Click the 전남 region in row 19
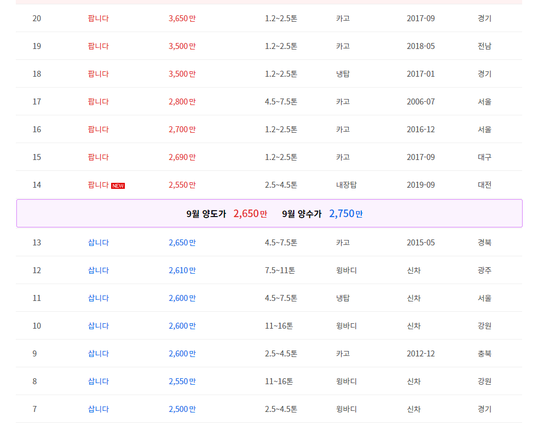The image size is (533, 425). [x=484, y=46]
